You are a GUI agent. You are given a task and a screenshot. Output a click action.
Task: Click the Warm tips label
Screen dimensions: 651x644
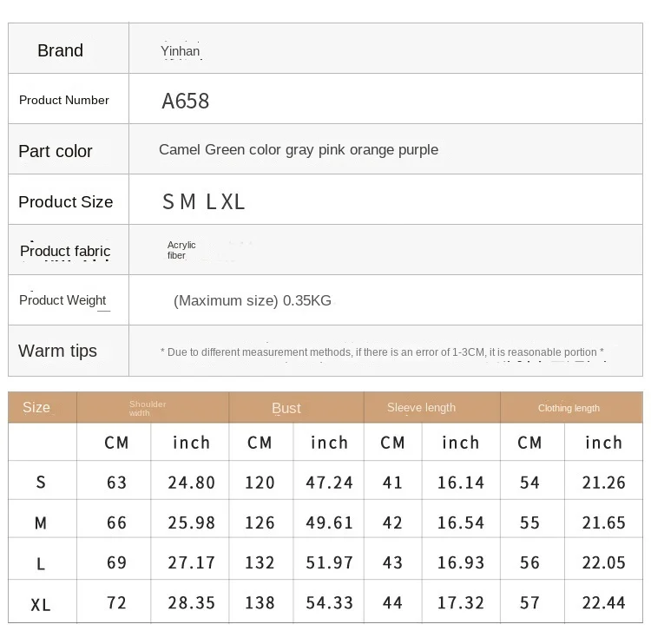click(58, 351)
